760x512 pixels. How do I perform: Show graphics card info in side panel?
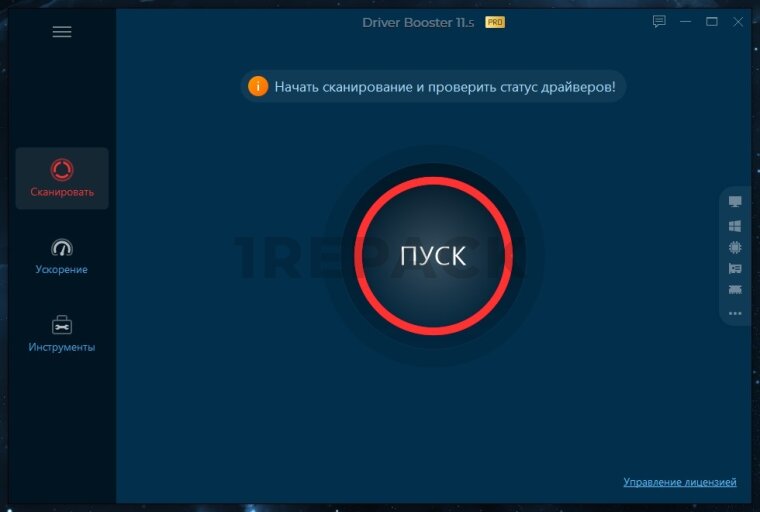(x=735, y=268)
